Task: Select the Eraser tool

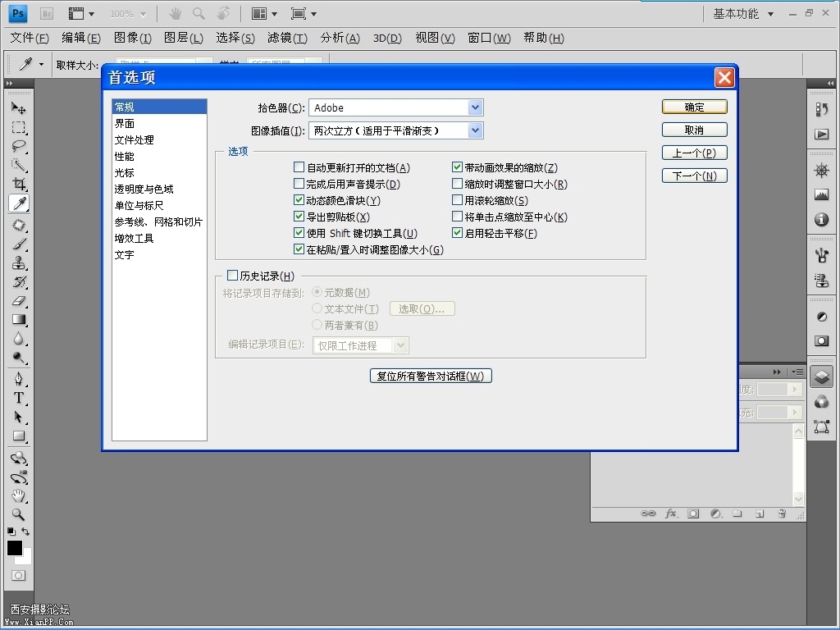Action: (18, 301)
